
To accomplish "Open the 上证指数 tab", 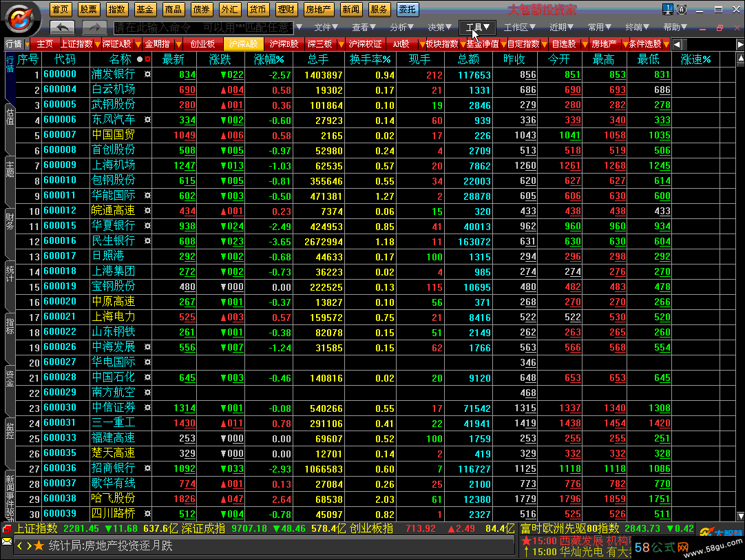I will 76,44.
